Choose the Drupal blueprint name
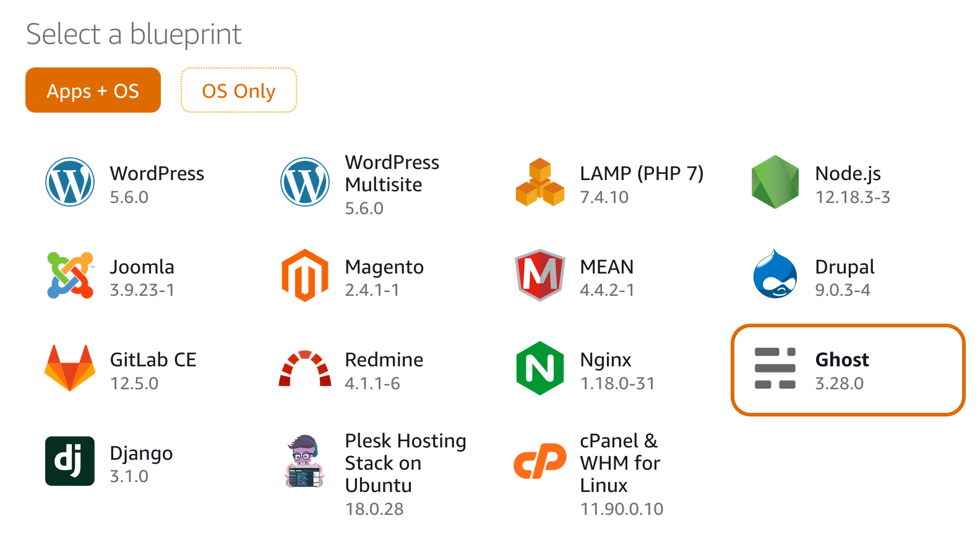 [x=845, y=267]
